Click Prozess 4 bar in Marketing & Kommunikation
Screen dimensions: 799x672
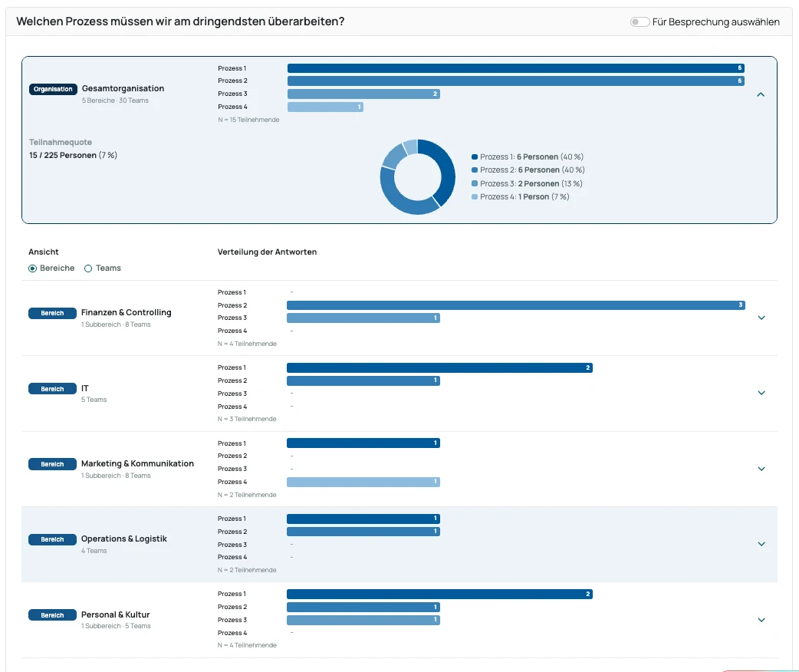coord(363,483)
